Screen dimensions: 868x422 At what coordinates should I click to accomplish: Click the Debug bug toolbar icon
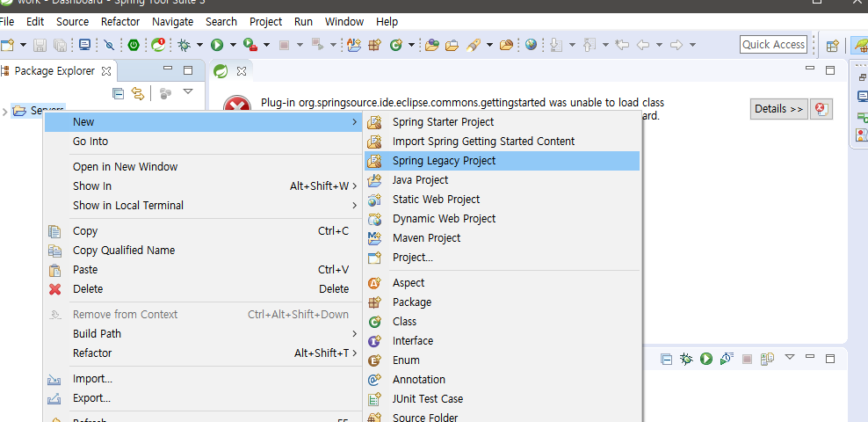pos(184,45)
